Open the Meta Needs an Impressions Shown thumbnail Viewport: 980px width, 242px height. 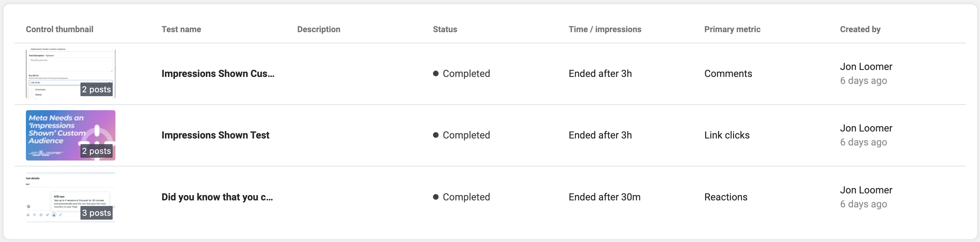(x=70, y=135)
